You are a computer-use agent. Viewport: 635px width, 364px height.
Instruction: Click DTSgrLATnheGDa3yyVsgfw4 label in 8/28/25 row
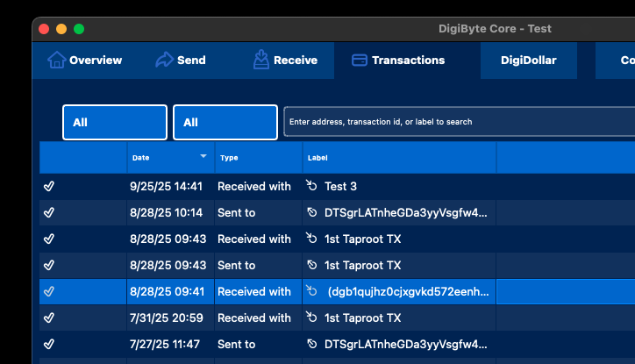(x=406, y=212)
